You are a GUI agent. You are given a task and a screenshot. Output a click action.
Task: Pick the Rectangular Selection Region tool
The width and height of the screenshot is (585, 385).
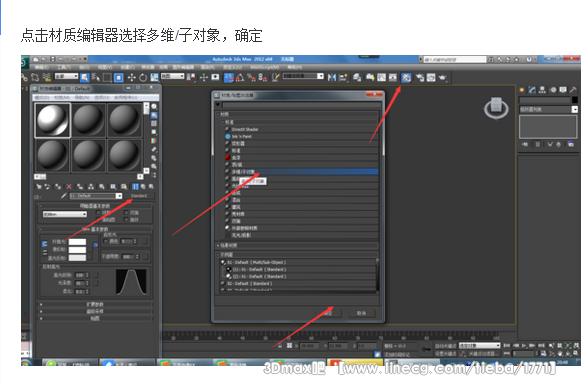click(x=107, y=77)
